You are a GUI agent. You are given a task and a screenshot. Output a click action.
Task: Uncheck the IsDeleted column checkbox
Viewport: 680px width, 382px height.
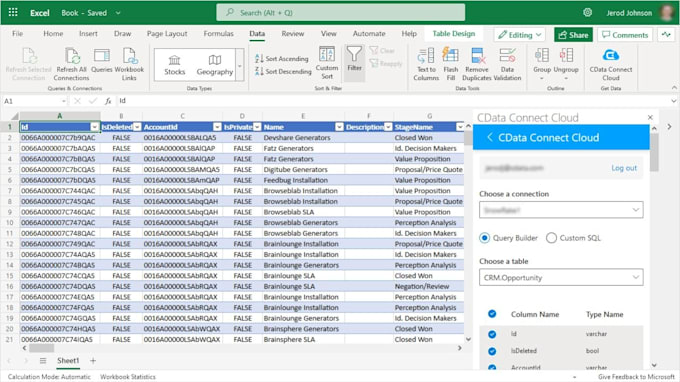492,351
